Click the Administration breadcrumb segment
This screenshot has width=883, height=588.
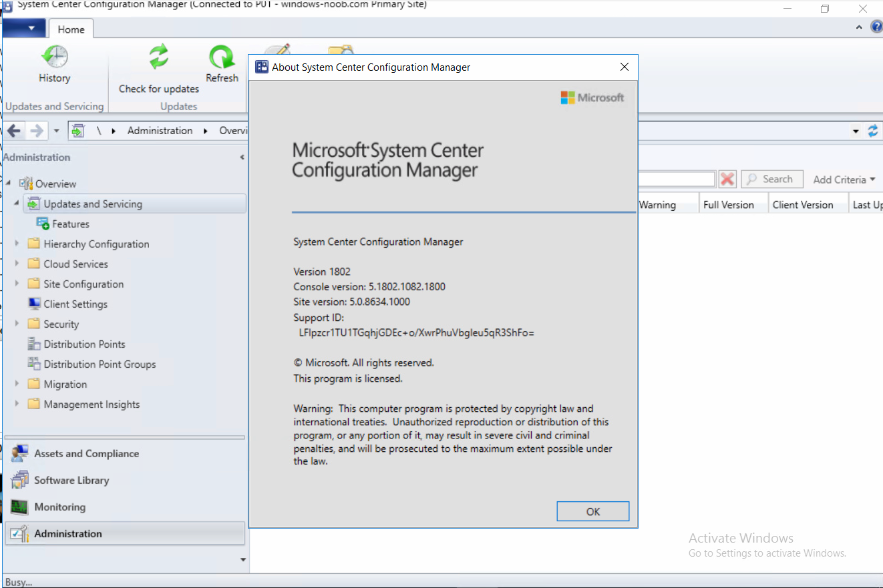(x=160, y=131)
